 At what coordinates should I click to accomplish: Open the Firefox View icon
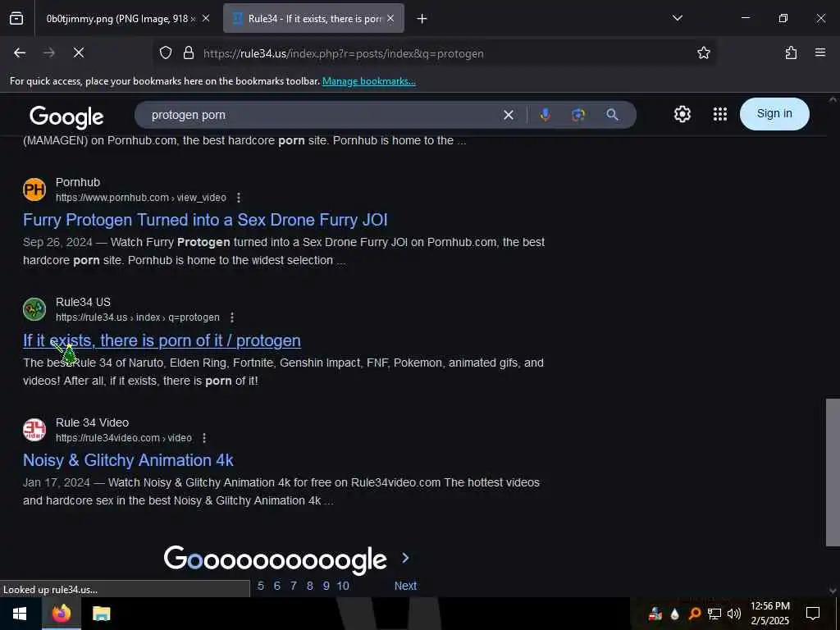pyautogui.click(x=16, y=19)
